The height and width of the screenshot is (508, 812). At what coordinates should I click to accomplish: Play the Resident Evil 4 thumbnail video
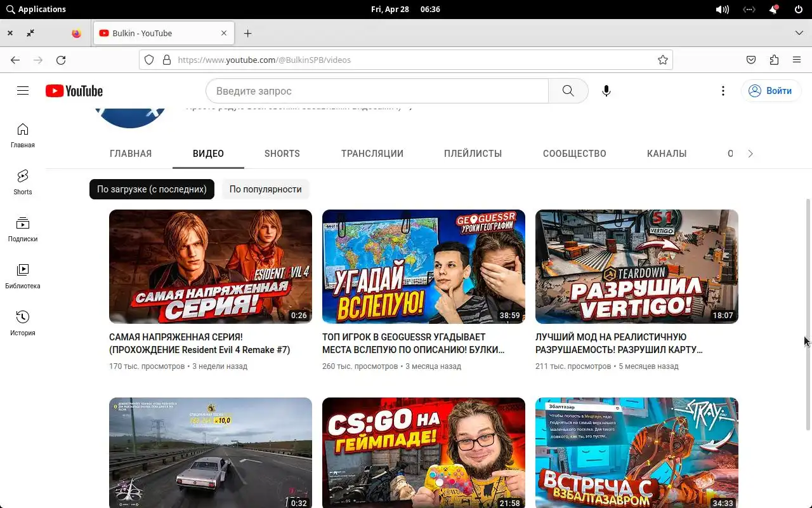click(211, 267)
